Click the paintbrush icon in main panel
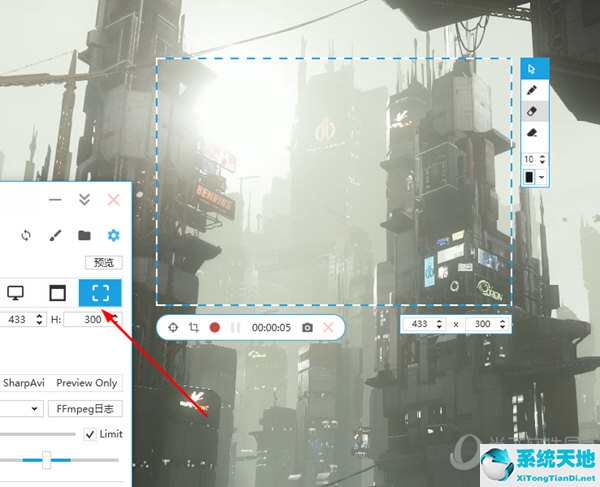The height and width of the screenshot is (487, 600). (x=55, y=235)
